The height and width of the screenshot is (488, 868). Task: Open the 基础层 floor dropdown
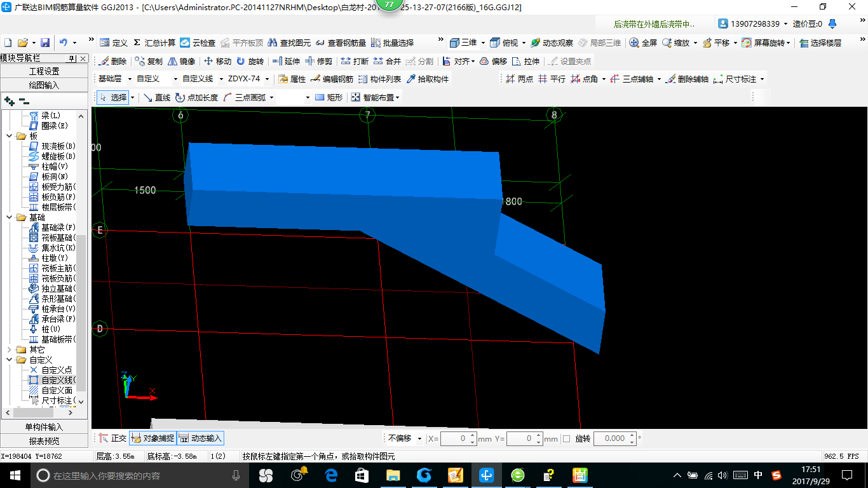[x=130, y=79]
